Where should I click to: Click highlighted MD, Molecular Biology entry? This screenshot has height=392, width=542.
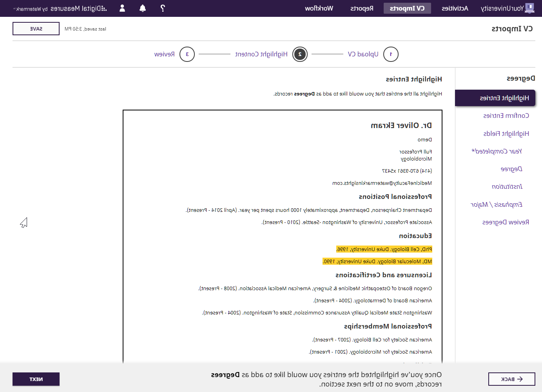coord(377,261)
